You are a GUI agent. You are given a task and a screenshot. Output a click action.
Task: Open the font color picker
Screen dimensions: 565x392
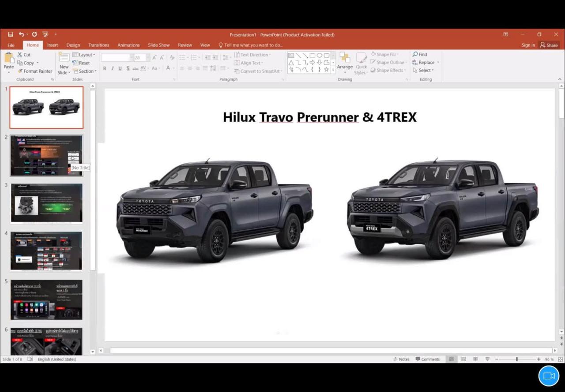coord(169,68)
